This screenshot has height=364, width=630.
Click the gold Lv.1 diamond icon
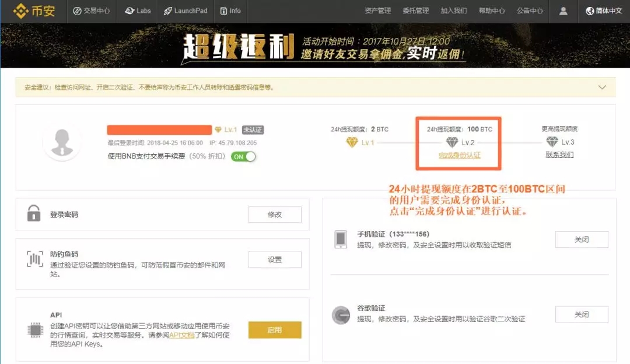coord(352,142)
